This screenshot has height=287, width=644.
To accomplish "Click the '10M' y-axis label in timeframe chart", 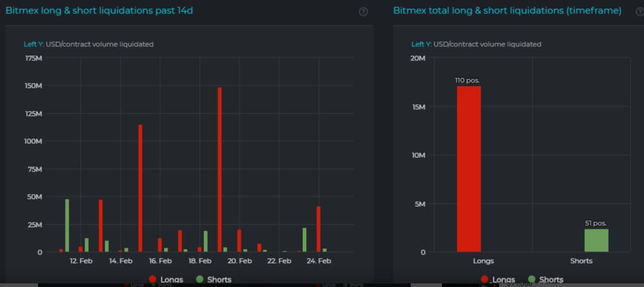I will [x=418, y=155].
